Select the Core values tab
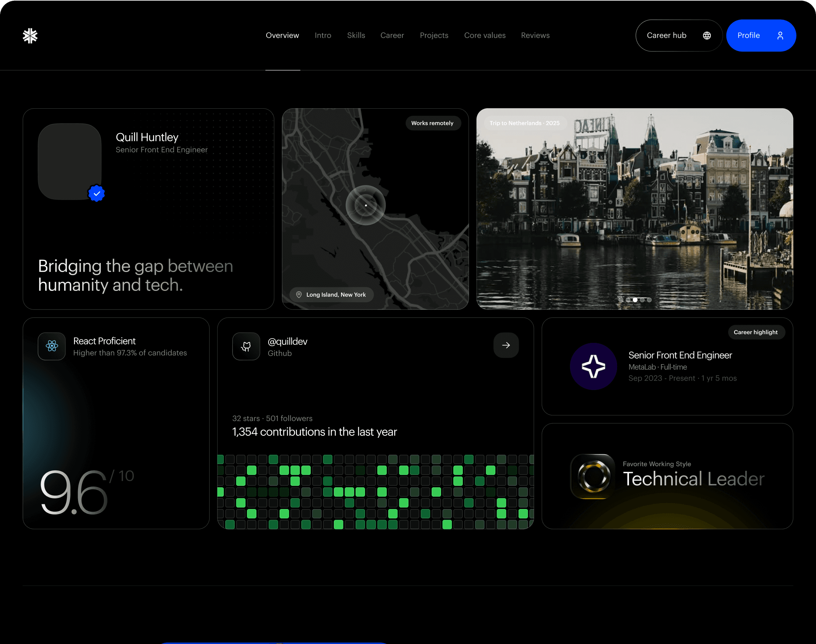This screenshot has width=816, height=644. click(x=485, y=35)
